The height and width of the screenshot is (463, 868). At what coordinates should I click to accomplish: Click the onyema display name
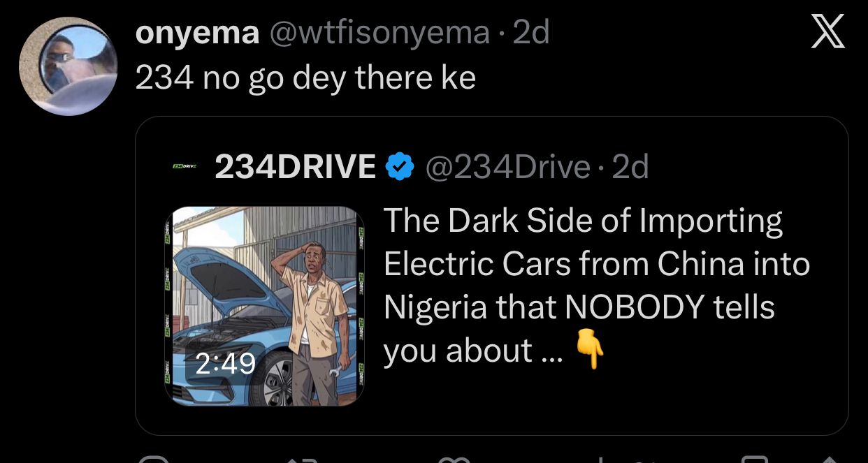coord(196,33)
